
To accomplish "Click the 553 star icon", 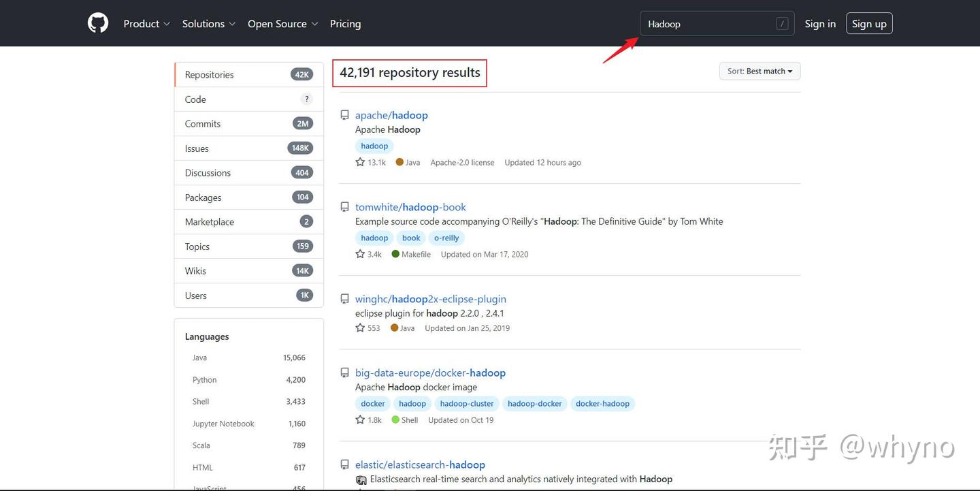I will coord(360,328).
